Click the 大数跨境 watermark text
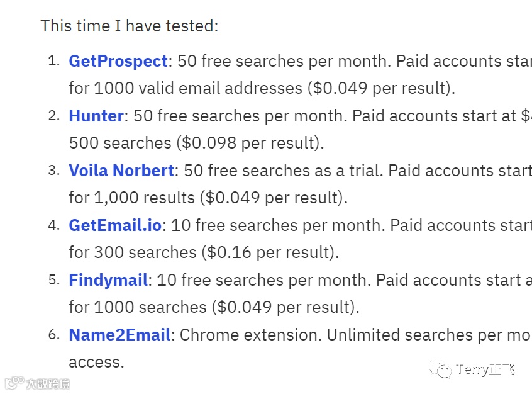 click(48, 383)
